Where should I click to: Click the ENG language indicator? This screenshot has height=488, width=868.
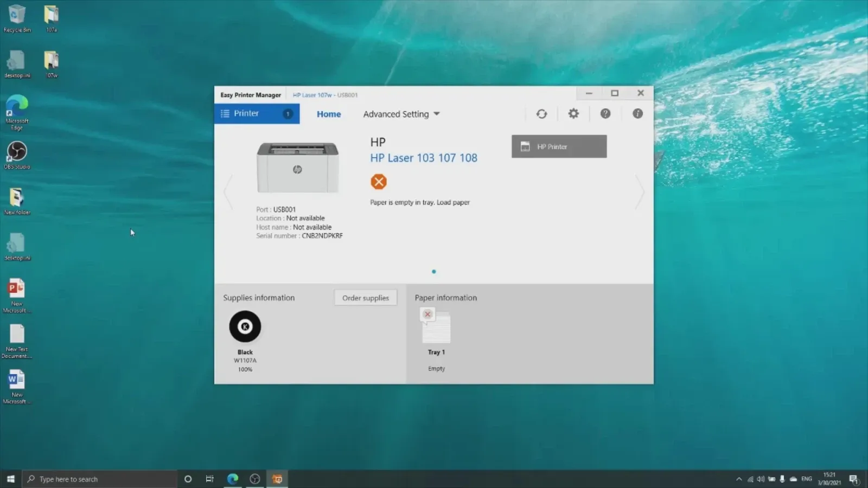click(807, 479)
